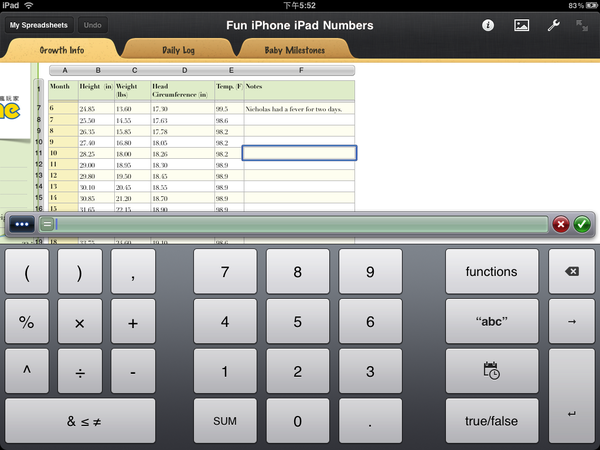Viewport: 600px width, 450px height.
Task: Tap the battery indicator in status bar
Action: pos(590,5)
